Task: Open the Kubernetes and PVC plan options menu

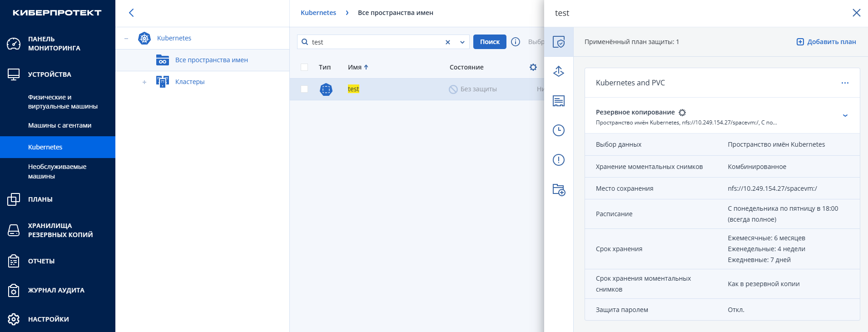Action: (x=845, y=83)
